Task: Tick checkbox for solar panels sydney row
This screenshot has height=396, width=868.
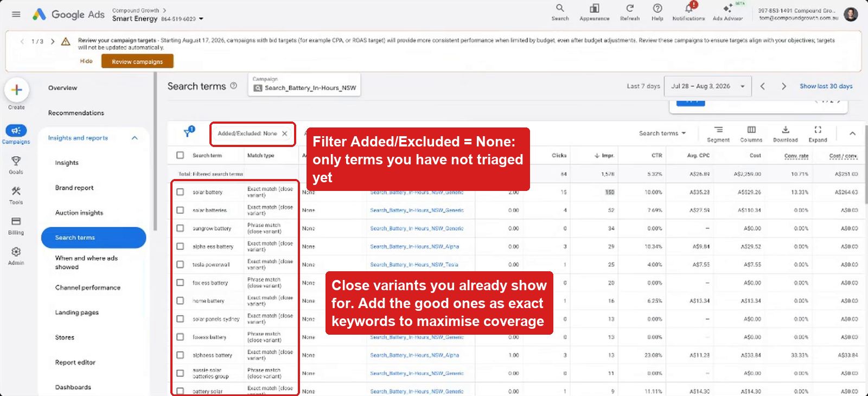Action: 180,319
